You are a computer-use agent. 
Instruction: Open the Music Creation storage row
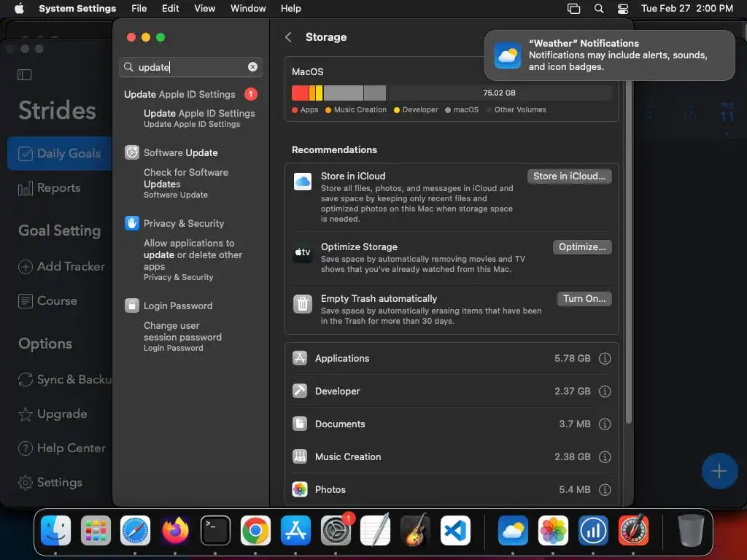click(452, 457)
